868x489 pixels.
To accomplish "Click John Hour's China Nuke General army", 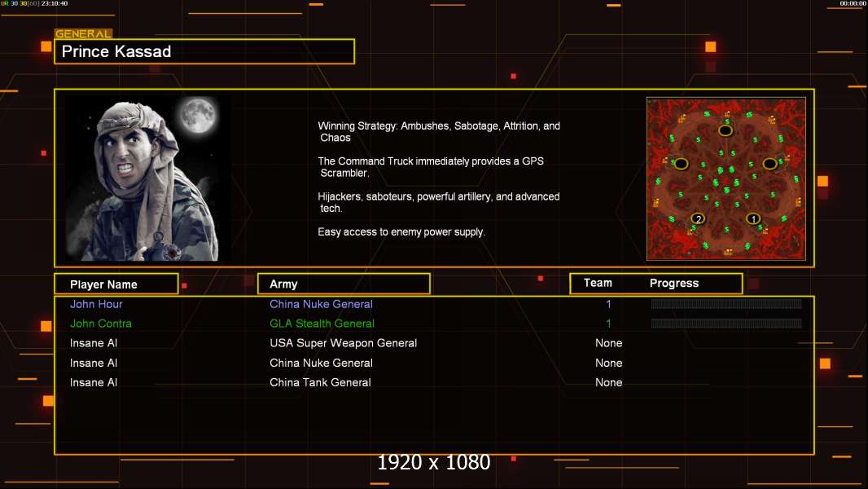I will [321, 304].
